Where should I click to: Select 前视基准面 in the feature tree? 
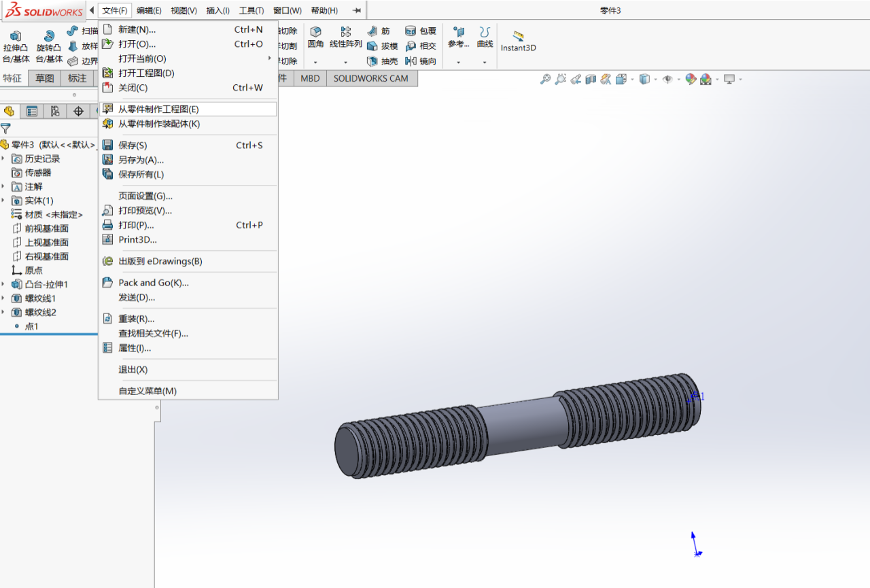(46, 228)
